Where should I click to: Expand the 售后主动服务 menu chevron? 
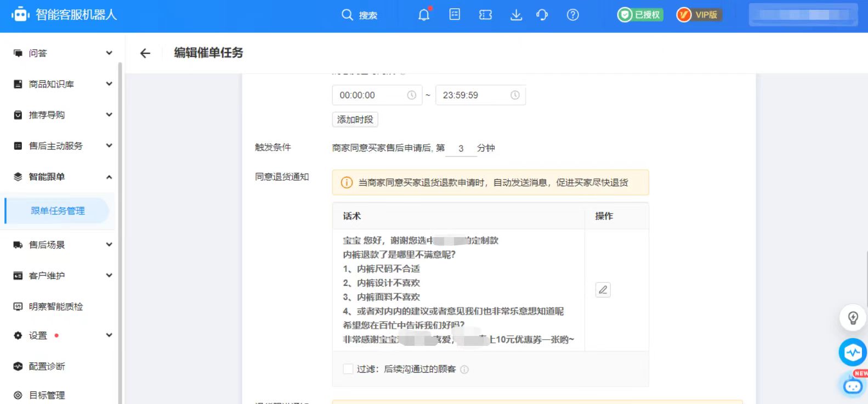109,145
